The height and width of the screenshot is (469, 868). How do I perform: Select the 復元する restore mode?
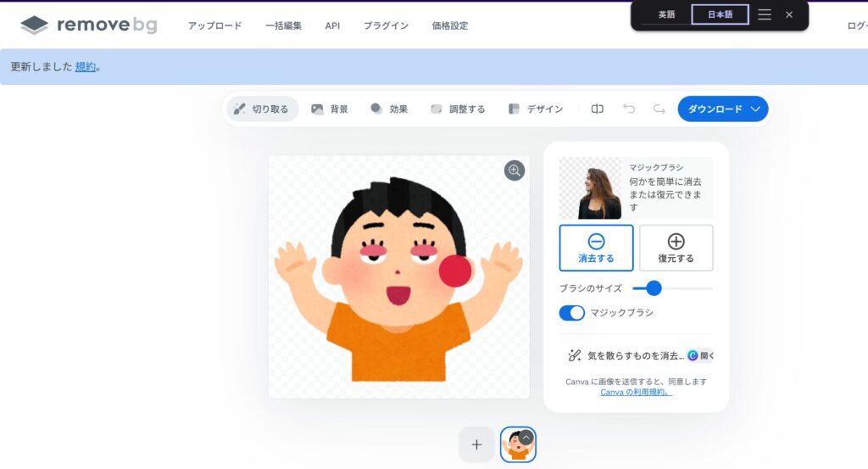coord(676,248)
